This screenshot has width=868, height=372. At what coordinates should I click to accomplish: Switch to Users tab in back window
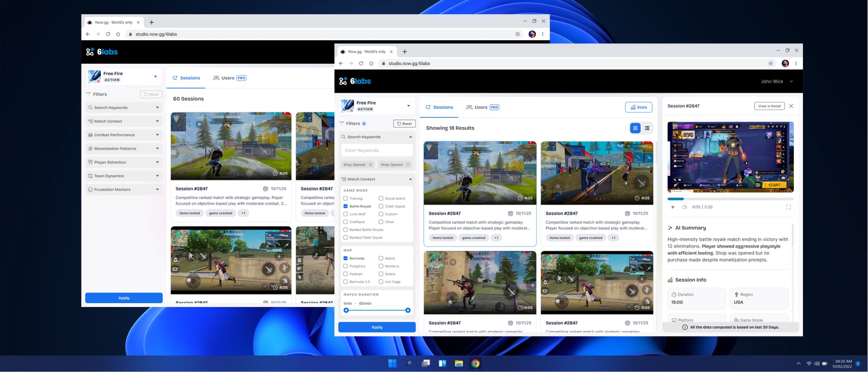pos(229,78)
